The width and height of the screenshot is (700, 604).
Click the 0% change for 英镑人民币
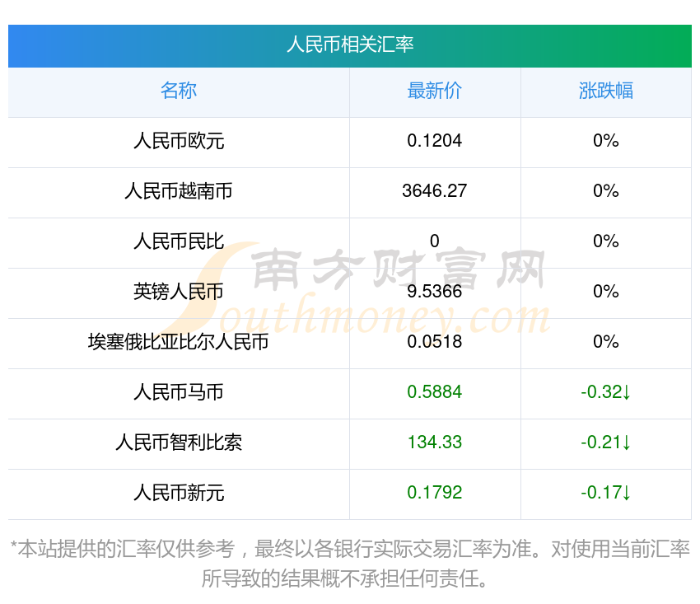point(606,292)
